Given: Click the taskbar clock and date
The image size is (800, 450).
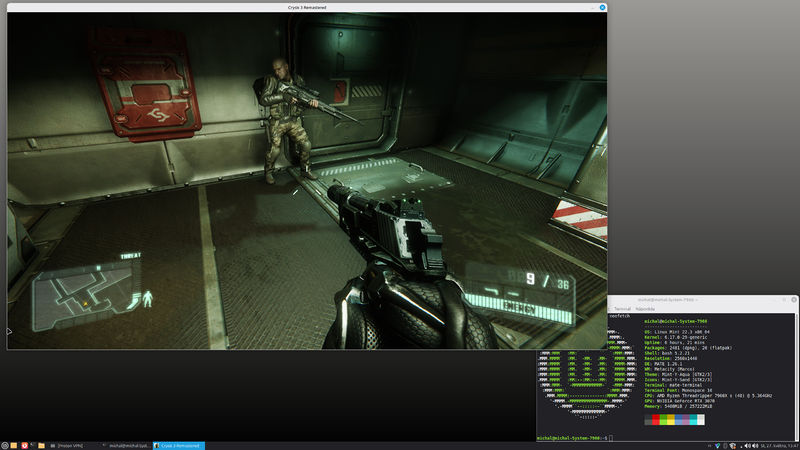Looking at the screenshot, I should [x=779, y=446].
